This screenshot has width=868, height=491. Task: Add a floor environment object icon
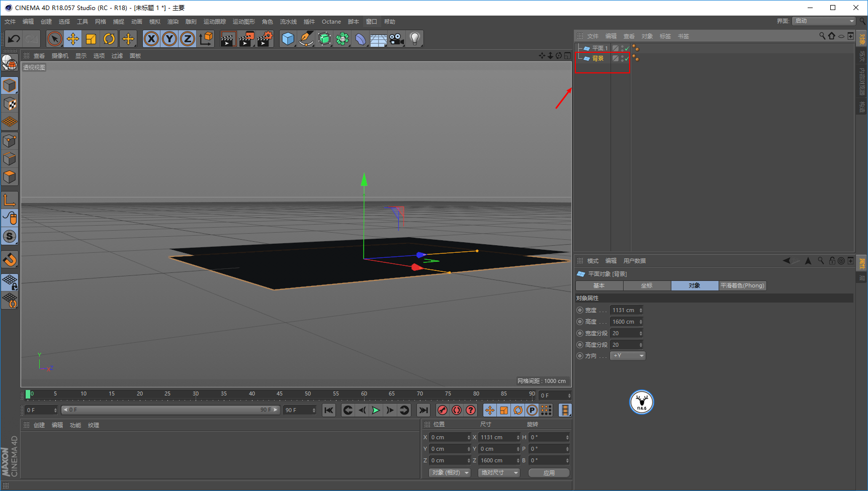[x=378, y=39]
